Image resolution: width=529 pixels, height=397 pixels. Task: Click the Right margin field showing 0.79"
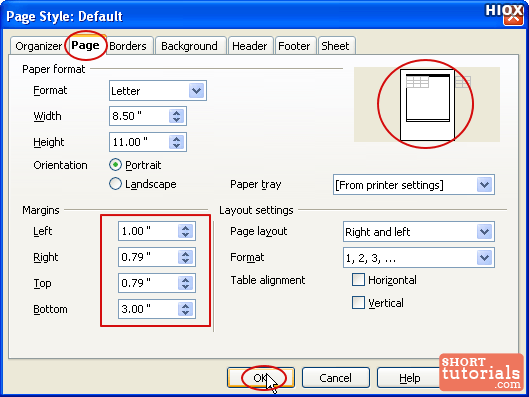pos(148,257)
